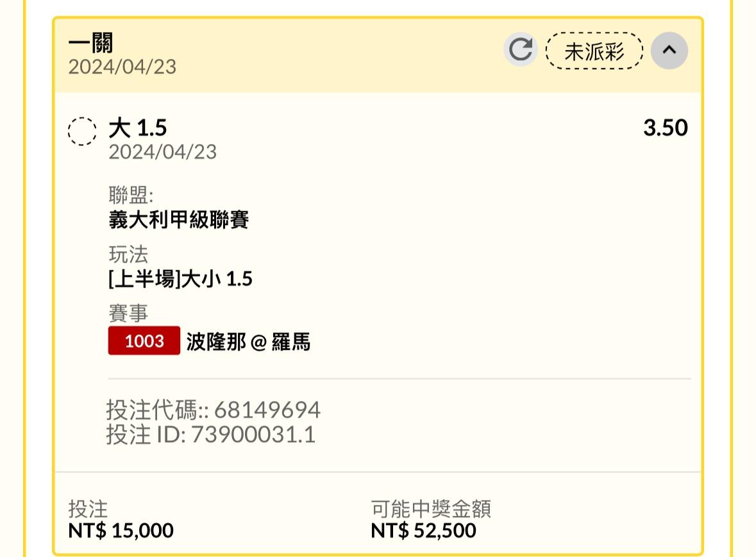Click the bet ID 73900031.1

[x=253, y=435]
